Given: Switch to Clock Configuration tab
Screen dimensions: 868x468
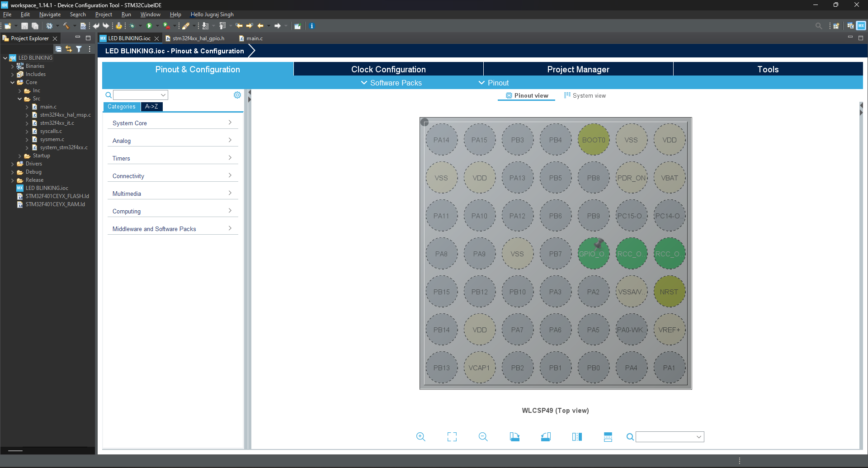Looking at the screenshot, I should (388, 69).
